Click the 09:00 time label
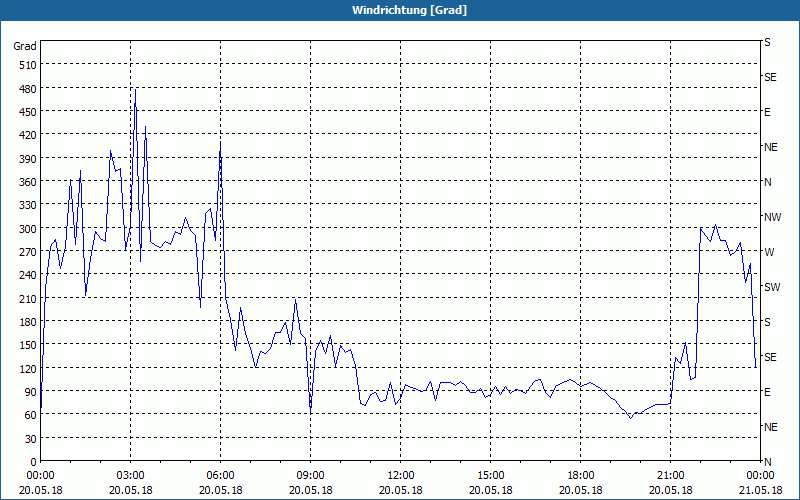Image resolution: width=800 pixels, height=500 pixels. pyautogui.click(x=310, y=476)
